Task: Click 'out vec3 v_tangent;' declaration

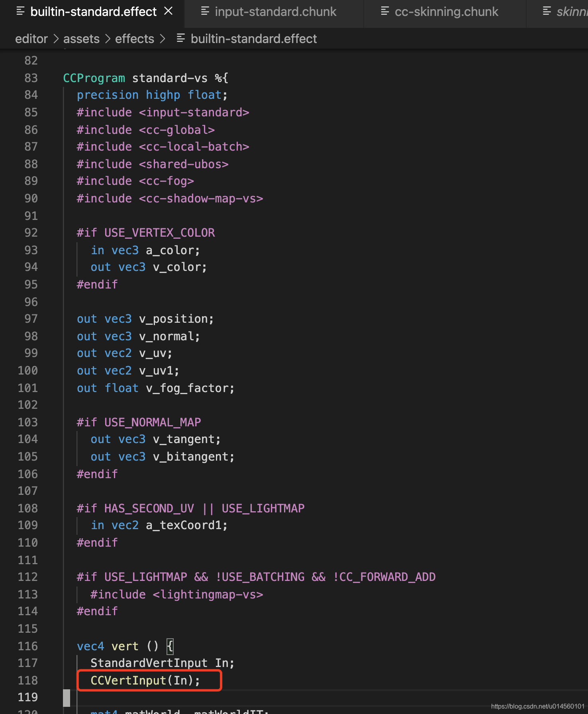Action: click(x=156, y=439)
